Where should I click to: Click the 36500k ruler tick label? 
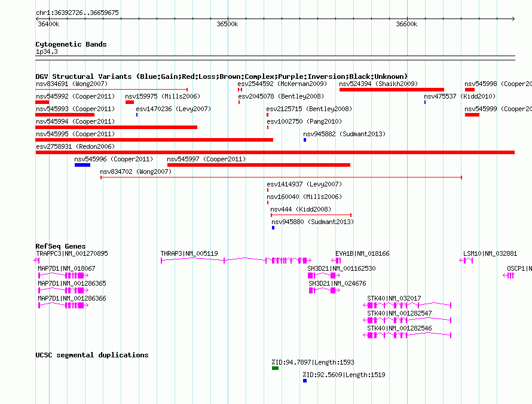click(x=227, y=24)
